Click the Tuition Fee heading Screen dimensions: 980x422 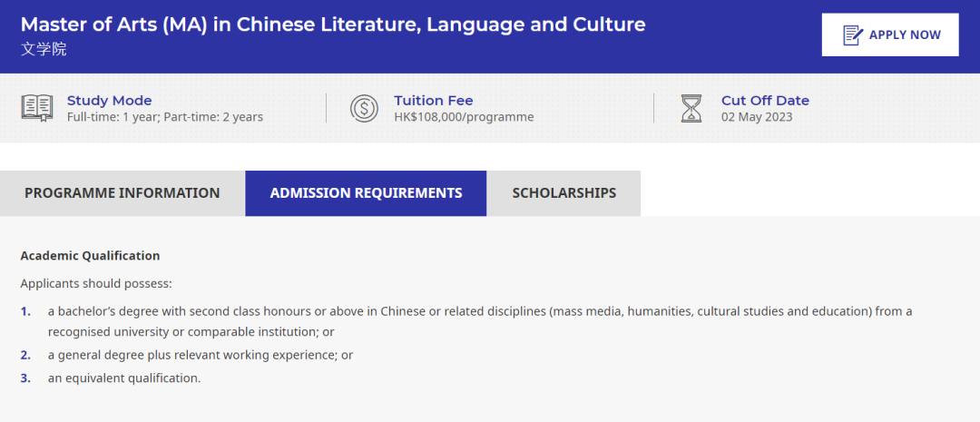click(433, 101)
